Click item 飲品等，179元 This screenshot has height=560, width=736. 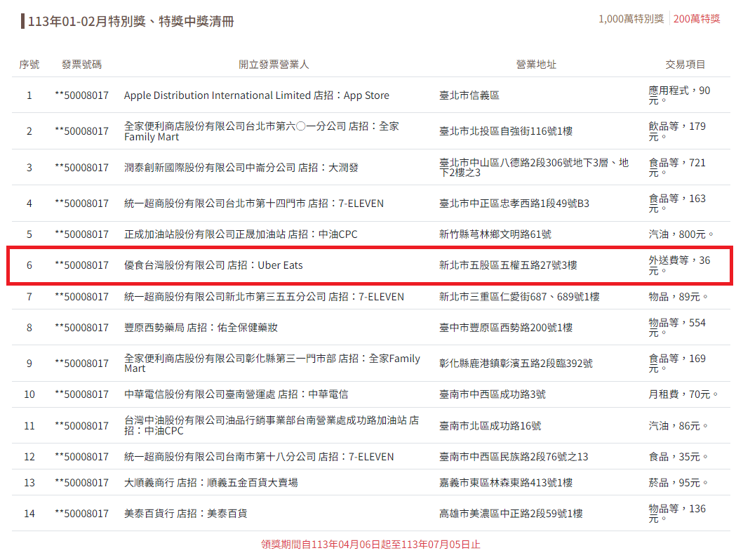tap(677, 131)
